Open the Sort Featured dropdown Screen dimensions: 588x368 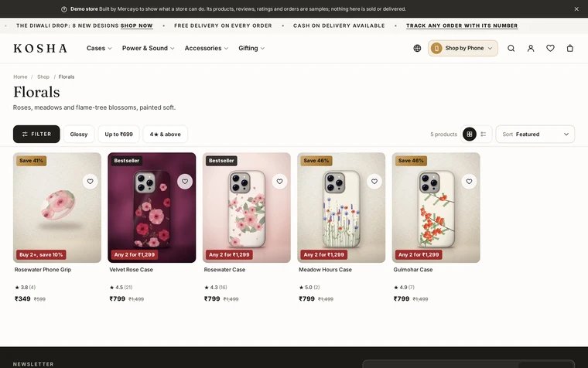click(535, 135)
